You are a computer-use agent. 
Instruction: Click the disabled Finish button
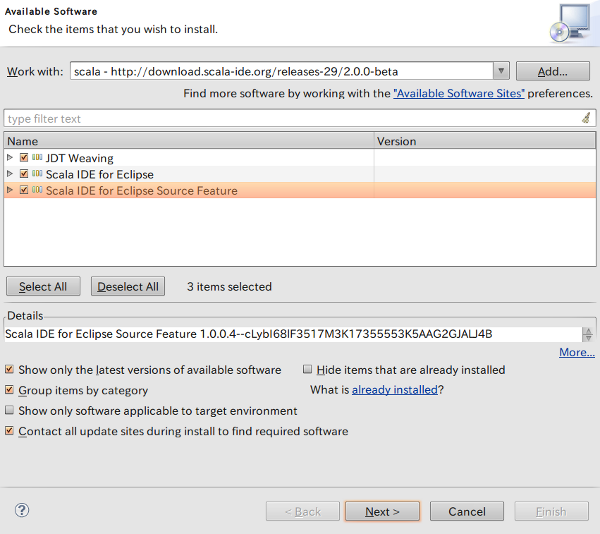(551, 511)
